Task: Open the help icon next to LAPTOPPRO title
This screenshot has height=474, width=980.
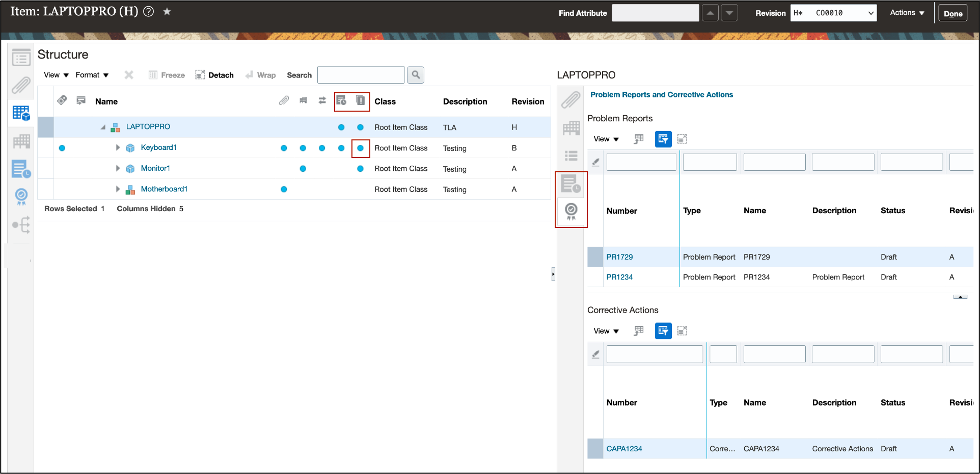Action: point(148,12)
